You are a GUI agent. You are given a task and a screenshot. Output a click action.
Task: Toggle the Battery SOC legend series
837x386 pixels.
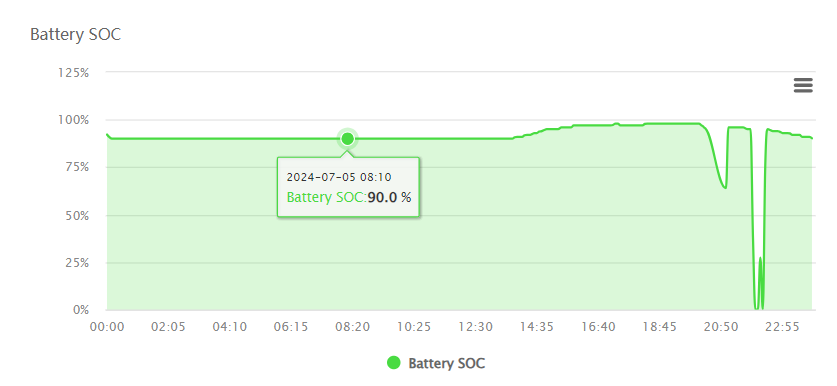436,364
